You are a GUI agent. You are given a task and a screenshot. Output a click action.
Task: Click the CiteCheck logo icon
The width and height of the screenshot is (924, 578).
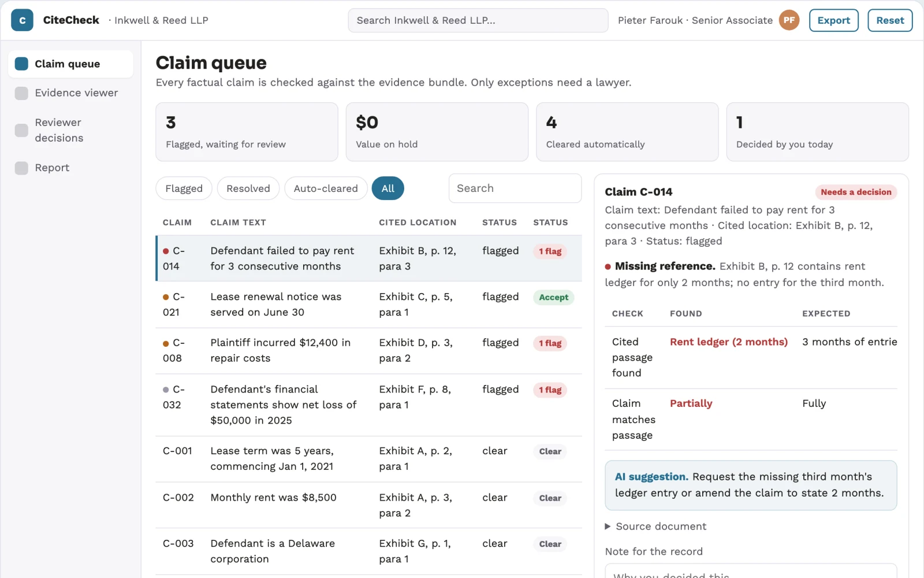tap(22, 20)
